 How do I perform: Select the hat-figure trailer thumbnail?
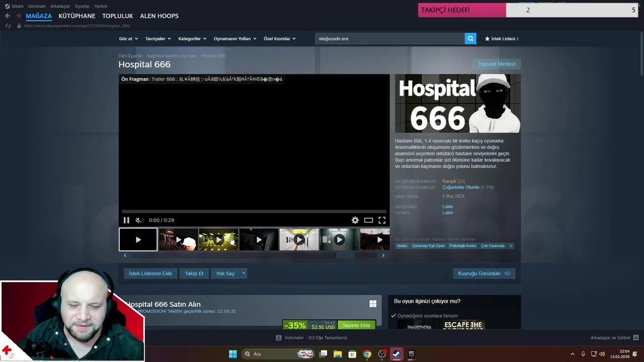point(178,240)
